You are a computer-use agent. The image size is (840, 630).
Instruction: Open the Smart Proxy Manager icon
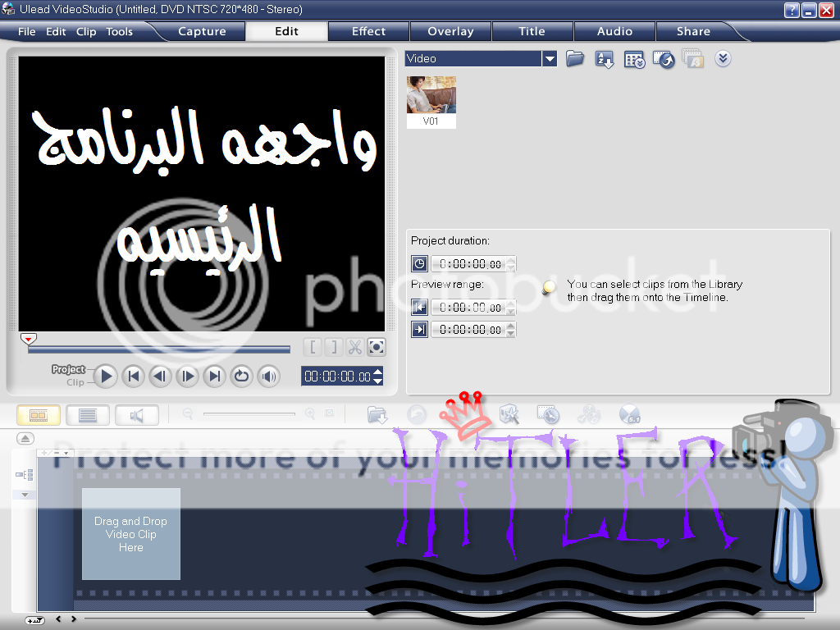coord(509,414)
